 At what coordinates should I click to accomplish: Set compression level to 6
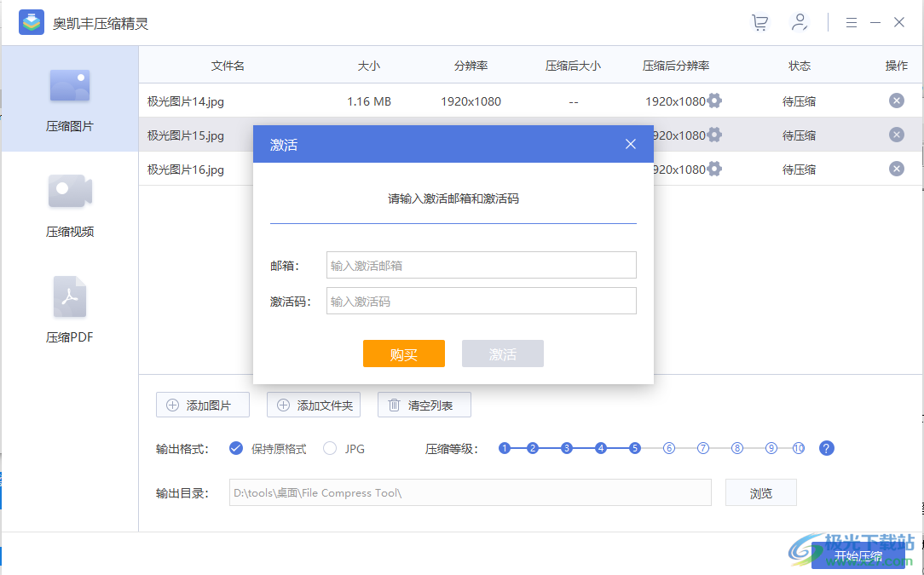pos(669,448)
